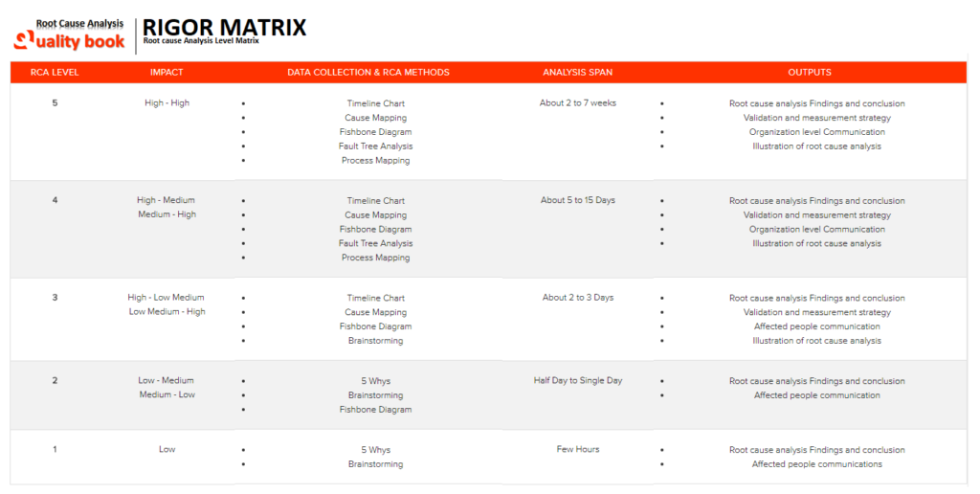Viewport: 980px width, 494px height.
Task: Select the 'Low - Medium' impact text
Action: tap(167, 381)
